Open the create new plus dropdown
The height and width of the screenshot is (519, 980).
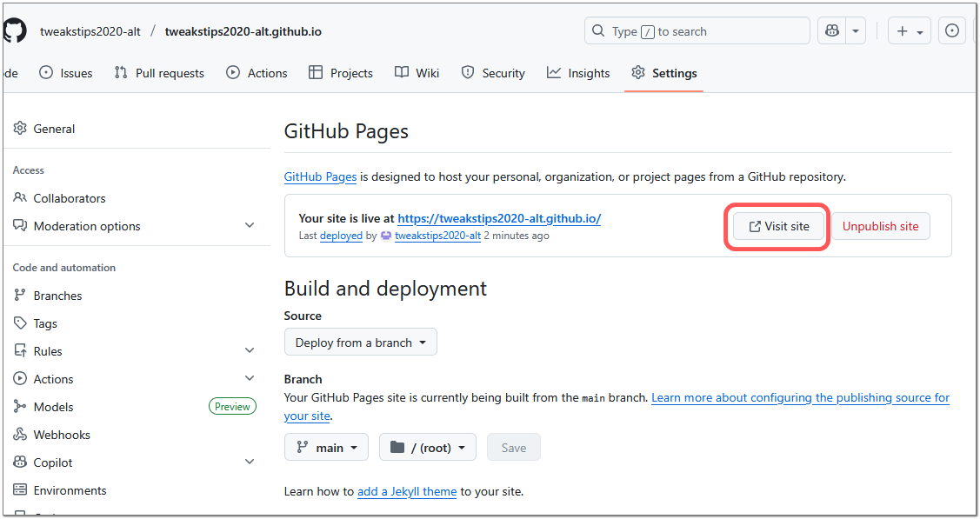tap(910, 30)
